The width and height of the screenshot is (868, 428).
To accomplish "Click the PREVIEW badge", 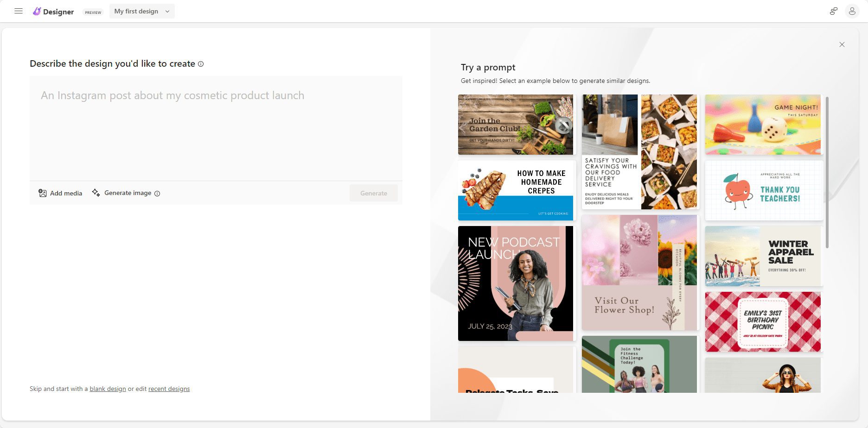I will (93, 13).
